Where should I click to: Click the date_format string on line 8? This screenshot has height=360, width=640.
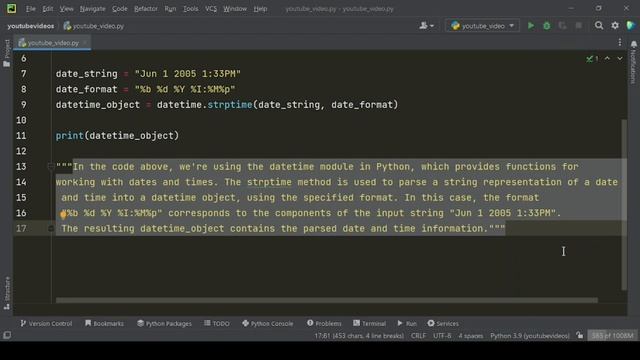(x=185, y=89)
